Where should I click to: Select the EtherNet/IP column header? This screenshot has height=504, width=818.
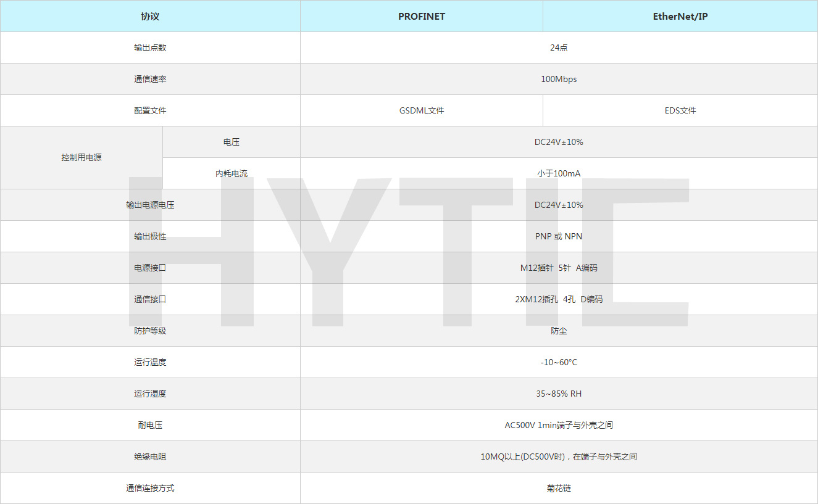click(680, 17)
